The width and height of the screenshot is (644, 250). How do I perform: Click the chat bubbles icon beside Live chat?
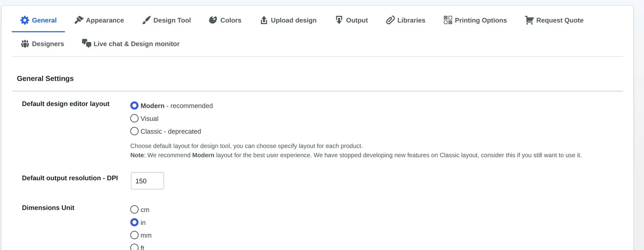point(87,43)
